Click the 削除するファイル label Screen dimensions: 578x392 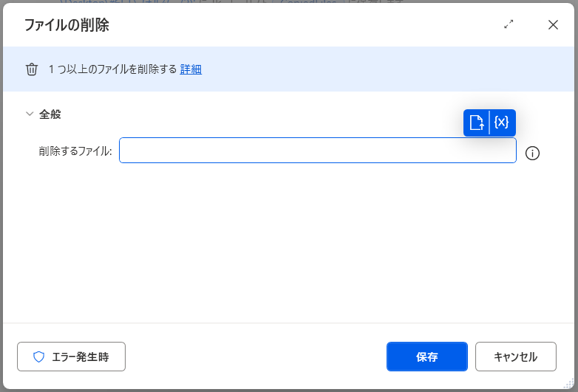[75, 151]
